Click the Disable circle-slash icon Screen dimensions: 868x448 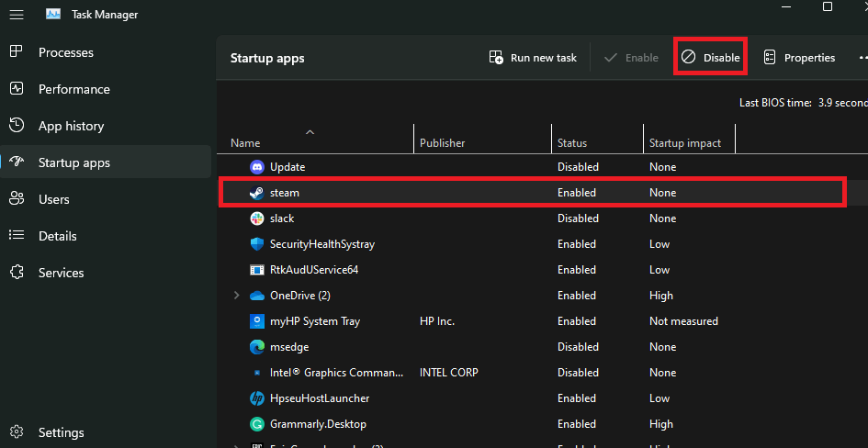click(688, 58)
